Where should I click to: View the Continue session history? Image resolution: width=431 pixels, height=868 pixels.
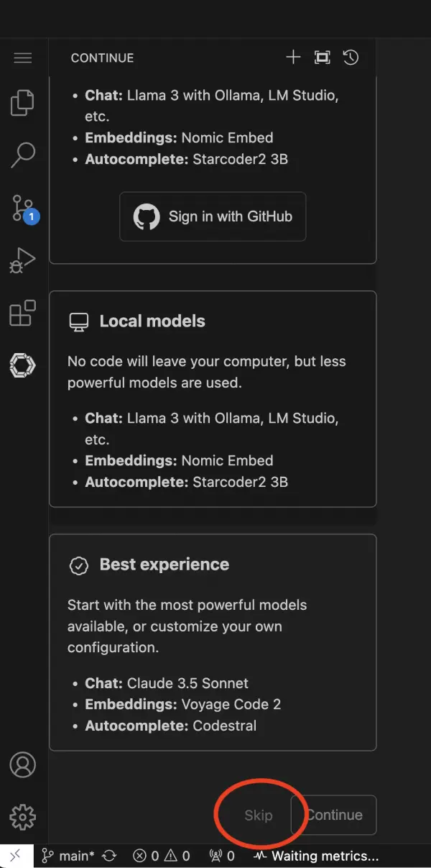pos(351,58)
